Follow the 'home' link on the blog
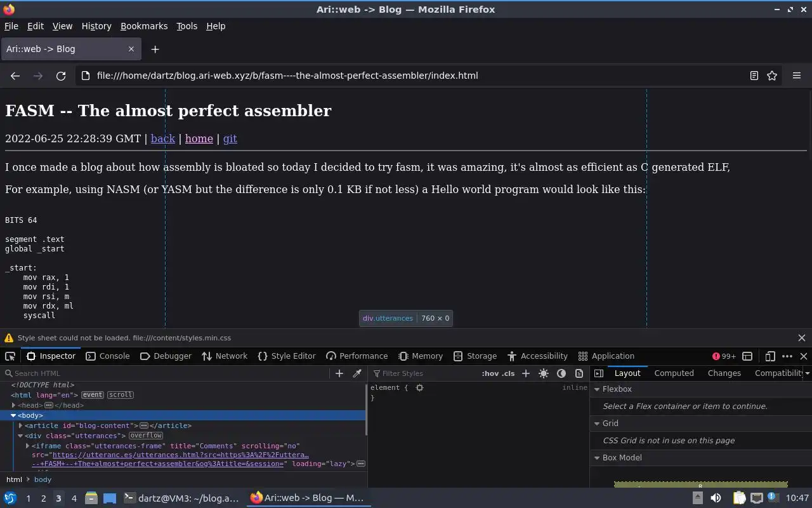The height and width of the screenshot is (508, 812). 199,138
